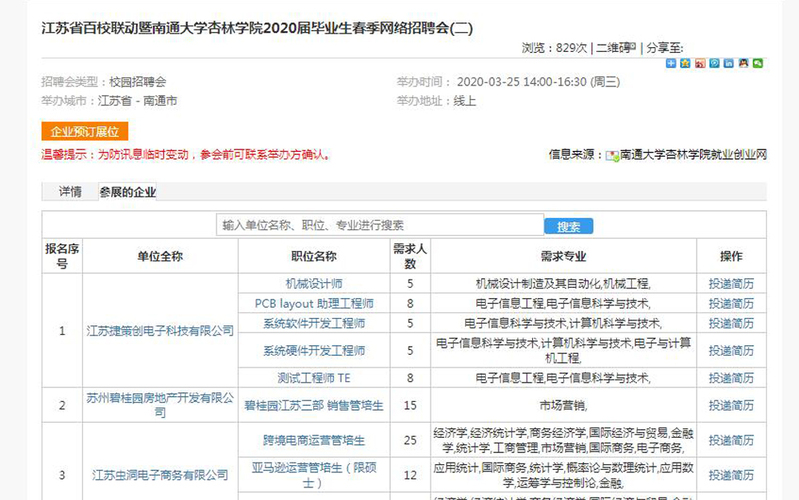Select the 参展的企业 tab
Image resolution: width=799 pixels, height=500 pixels.
(x=127, y=192)
